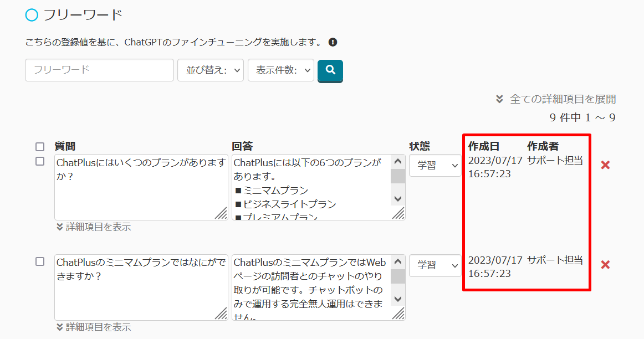Expand 全ての詳細項目を展開
Viewport: 644px width, 339px height.
coord(556,99)
